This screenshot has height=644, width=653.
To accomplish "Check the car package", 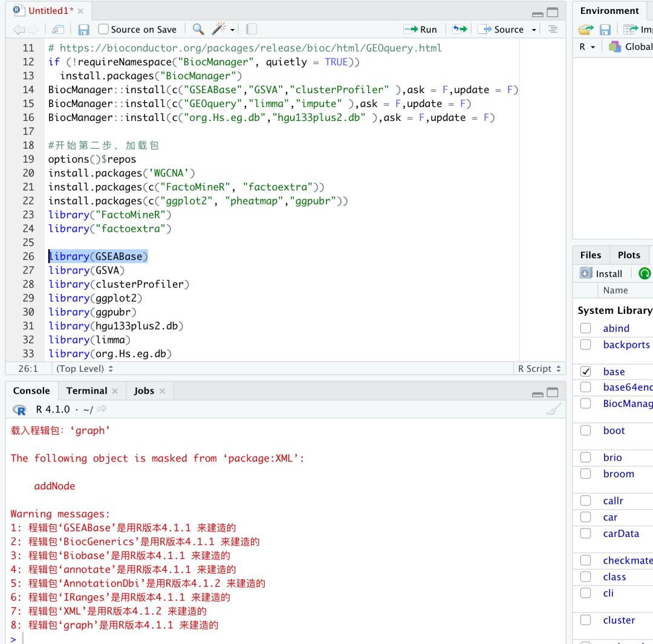I will click(x=585, y=517).
